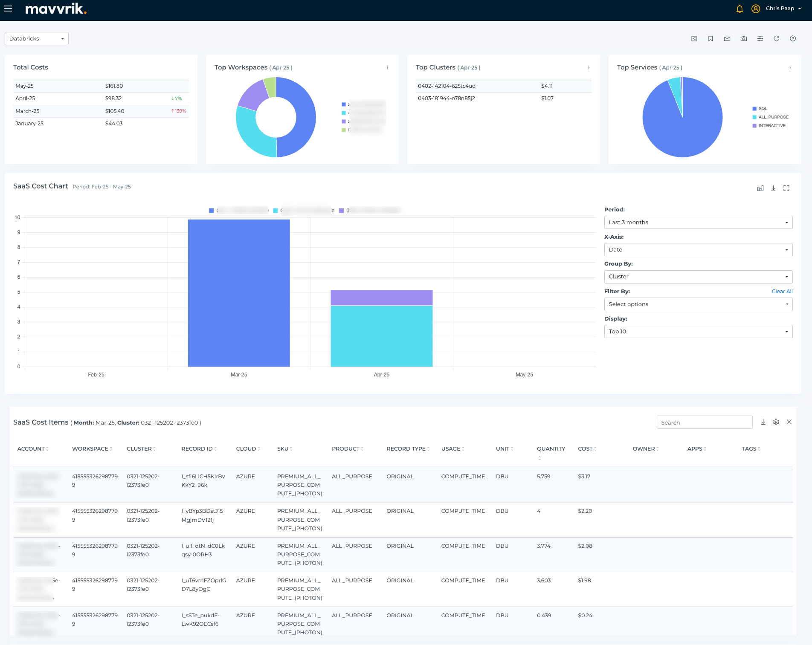Toggle INTERACTIVE legend in Top Services
This screenshot has height=645, width=812.
tap(771, 126)
